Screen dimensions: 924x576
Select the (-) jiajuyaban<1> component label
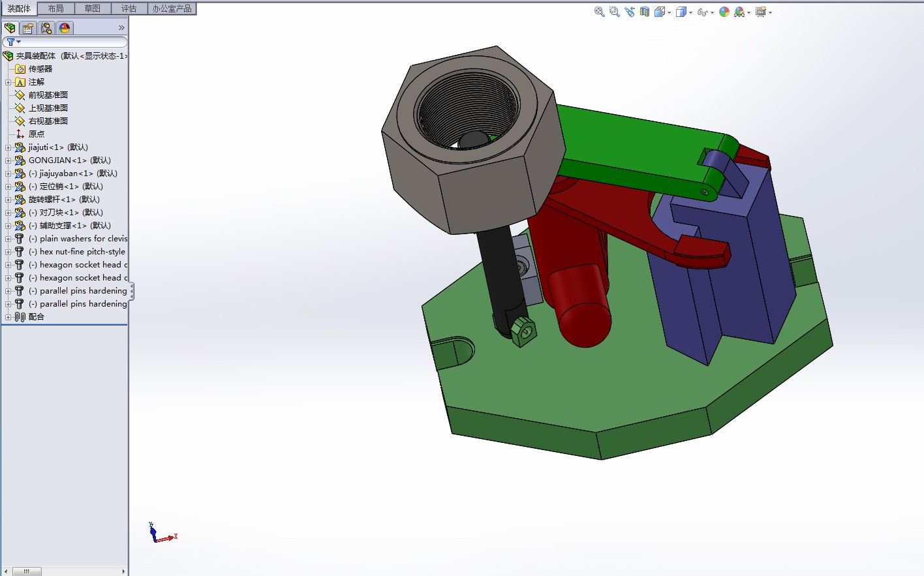pyautogui.click(x=73, y=174)
